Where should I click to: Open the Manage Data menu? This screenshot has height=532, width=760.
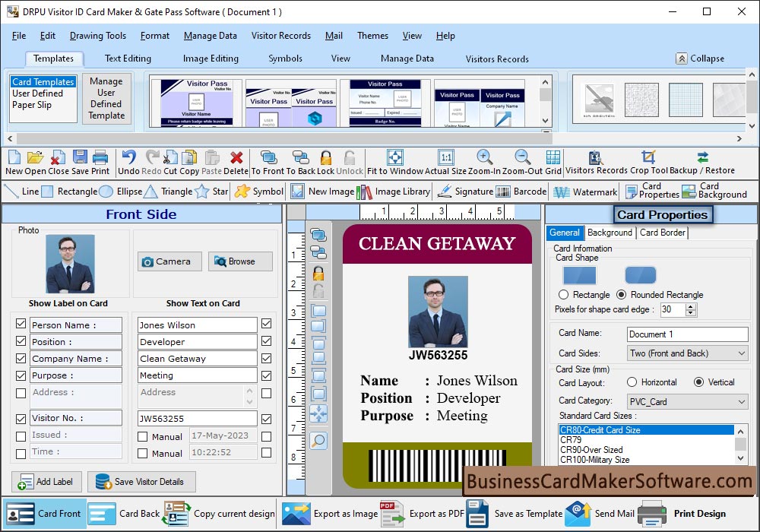211,36
